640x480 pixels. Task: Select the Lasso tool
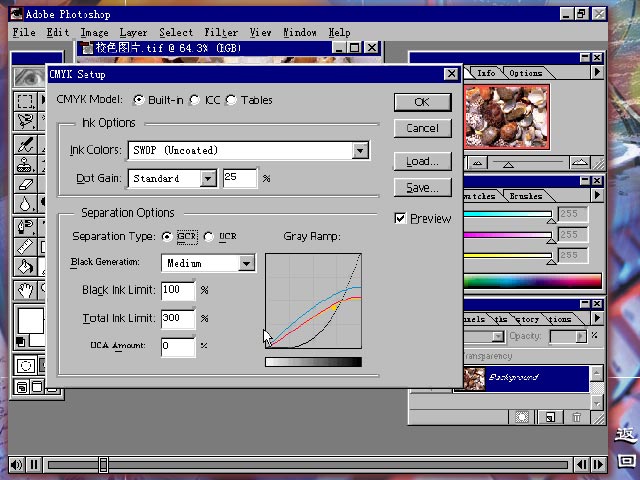point(25,121)
